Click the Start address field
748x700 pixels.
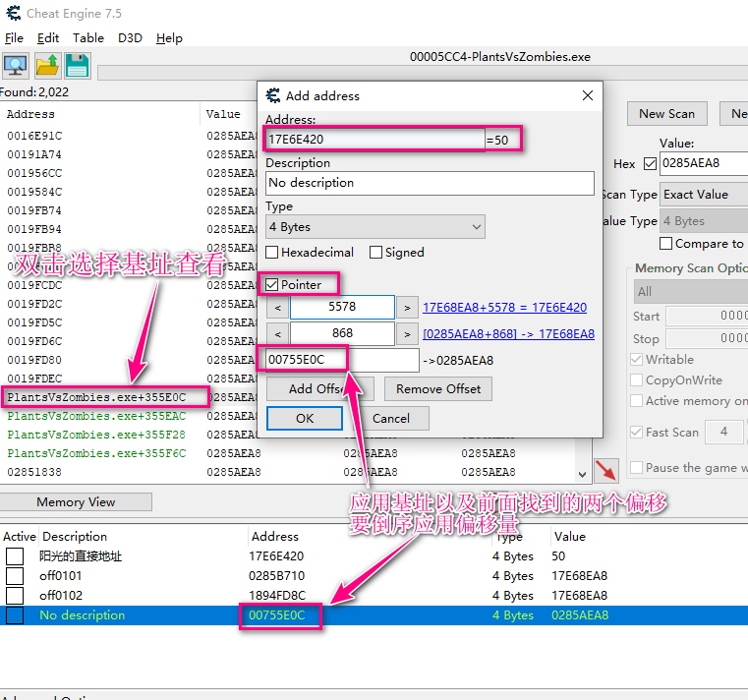[707, 316]
